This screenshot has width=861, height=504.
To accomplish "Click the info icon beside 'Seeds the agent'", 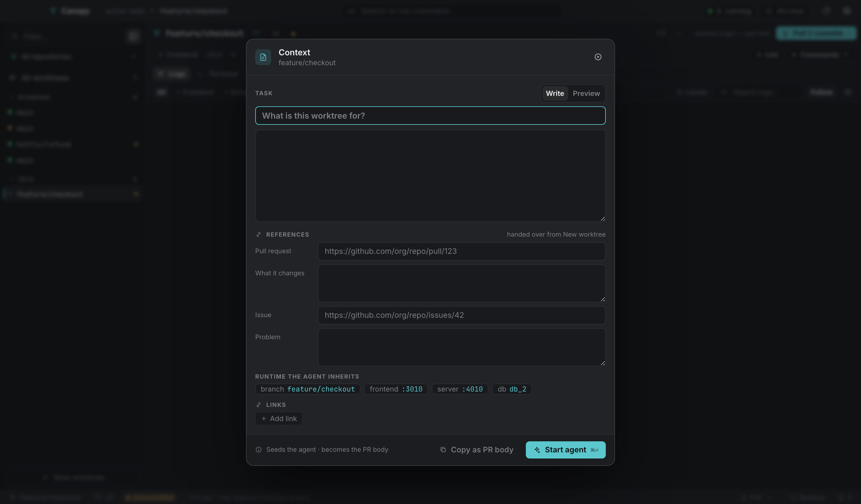I will pos(259,450).
